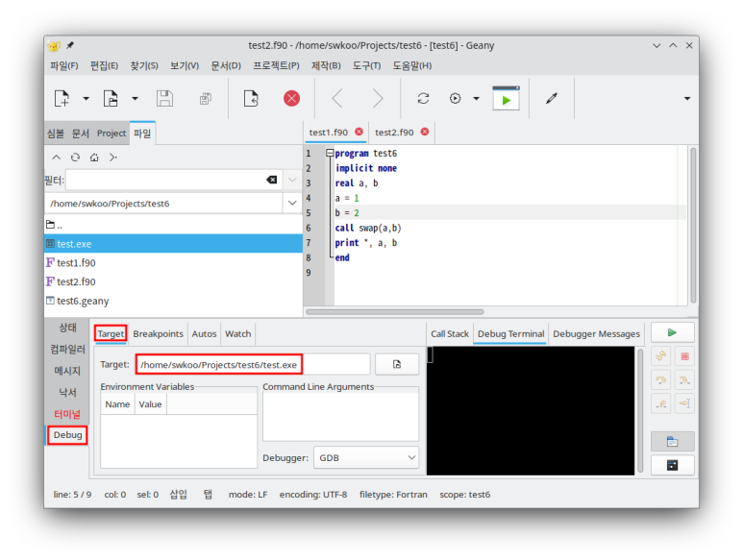Open the 찾기(S) menu
Viewport: 743px width, 560px height.
click(144, 66)
